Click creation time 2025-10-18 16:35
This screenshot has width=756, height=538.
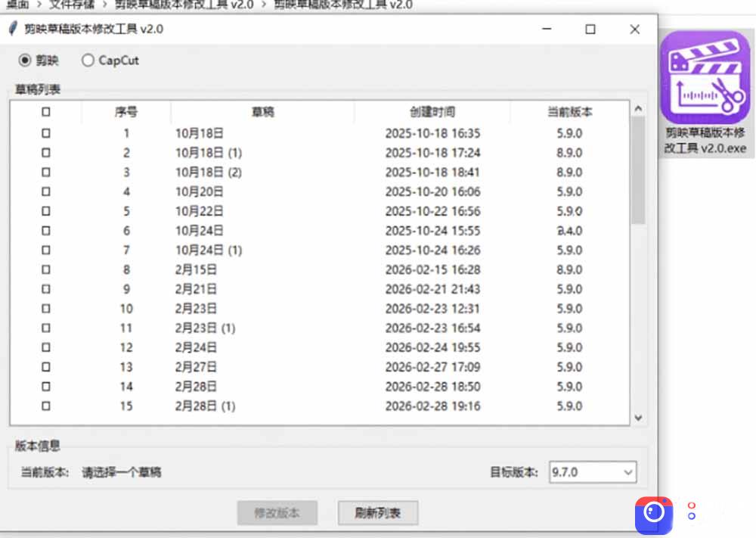point(432,133)
